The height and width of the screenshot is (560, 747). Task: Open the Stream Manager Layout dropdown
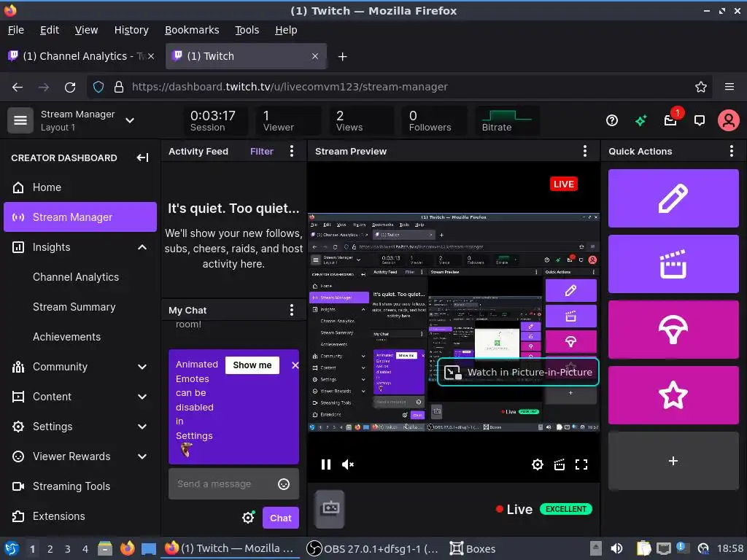[130, 120]
